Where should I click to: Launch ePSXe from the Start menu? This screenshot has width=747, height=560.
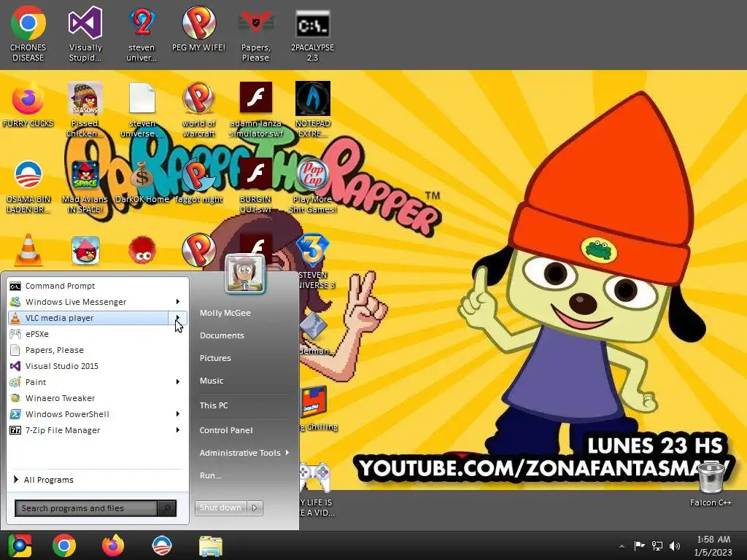click(97, 334)
